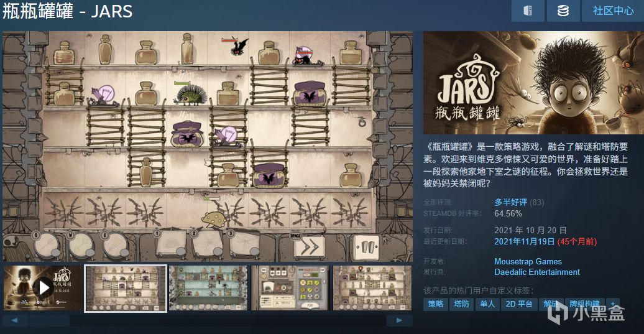This screenshot has width=644, height=334.
Task: Open the 多半好评 reviews link
Action: (510, 202)
